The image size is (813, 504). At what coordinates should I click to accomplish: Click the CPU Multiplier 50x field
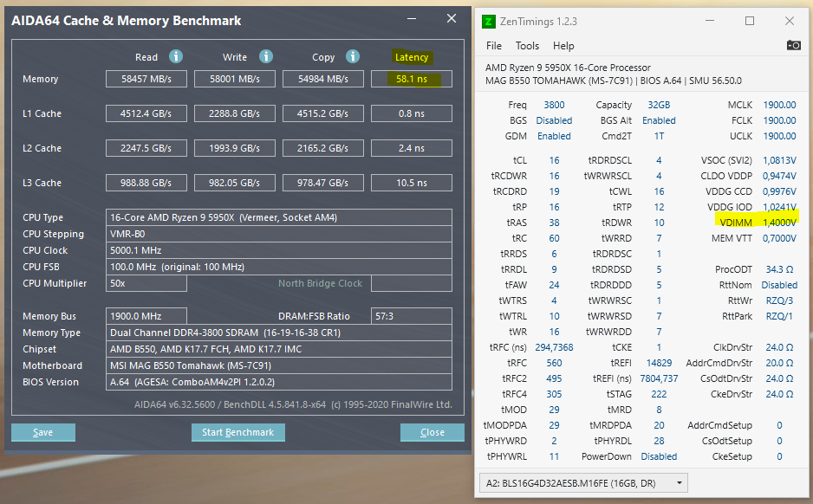click(x=146, y=283)
